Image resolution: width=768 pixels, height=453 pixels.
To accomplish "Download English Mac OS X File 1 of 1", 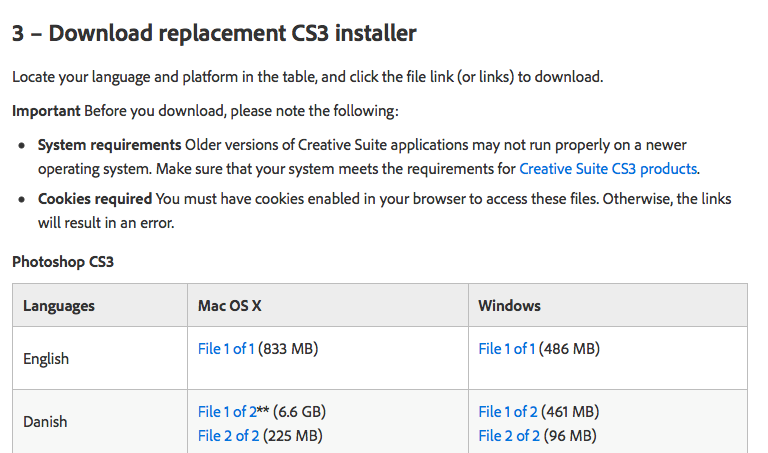I will point(227,349).
